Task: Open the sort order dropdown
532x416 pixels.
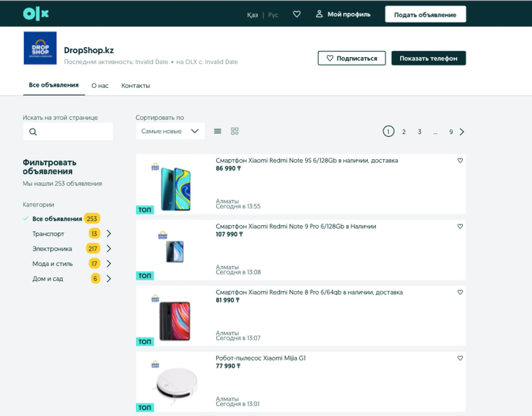Action: click(170, 131)
